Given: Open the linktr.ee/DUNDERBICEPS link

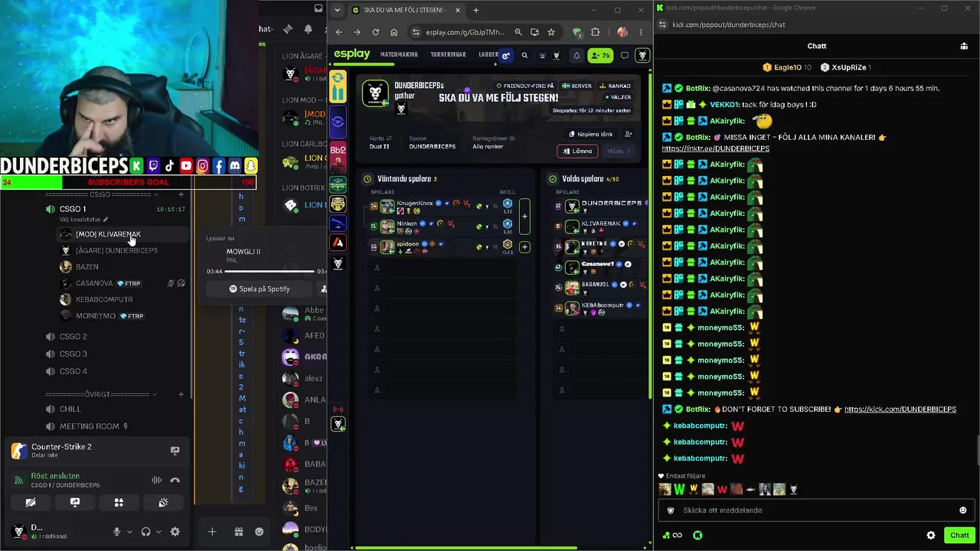Looking at the screenshot, I should [715, 148].
